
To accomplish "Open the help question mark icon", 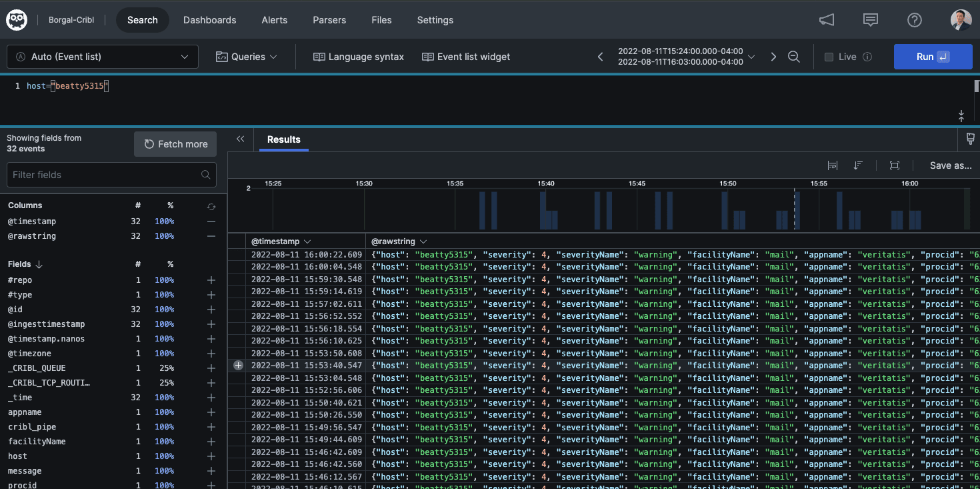I will [914, 20].
